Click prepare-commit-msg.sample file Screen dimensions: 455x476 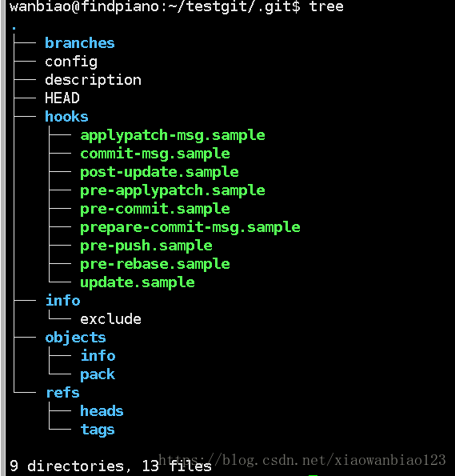click(x=190, y=228)
